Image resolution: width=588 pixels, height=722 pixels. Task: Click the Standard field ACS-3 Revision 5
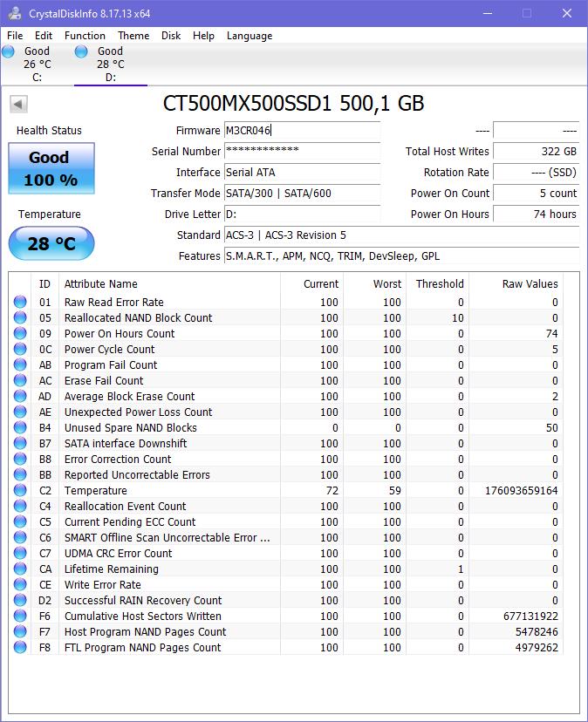tap(402, 235)
